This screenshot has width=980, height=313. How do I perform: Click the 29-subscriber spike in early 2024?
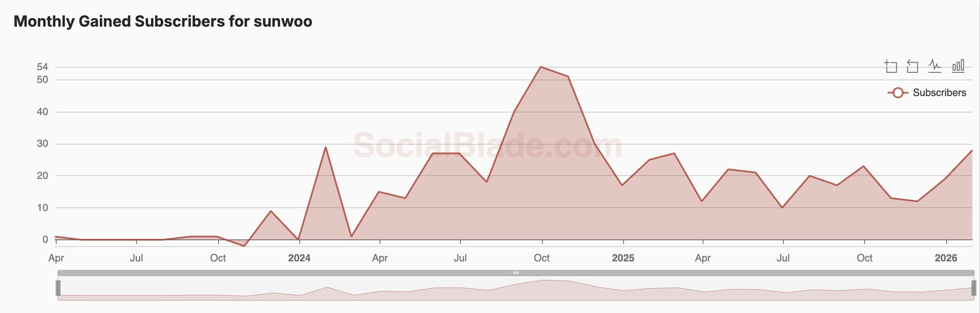coord(326,147)
